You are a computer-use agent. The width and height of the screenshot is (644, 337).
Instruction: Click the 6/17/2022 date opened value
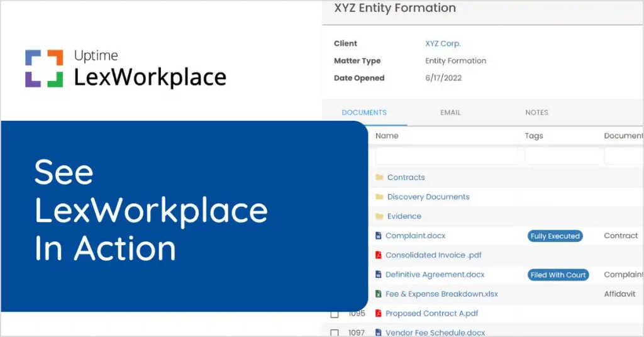point(443,78)
